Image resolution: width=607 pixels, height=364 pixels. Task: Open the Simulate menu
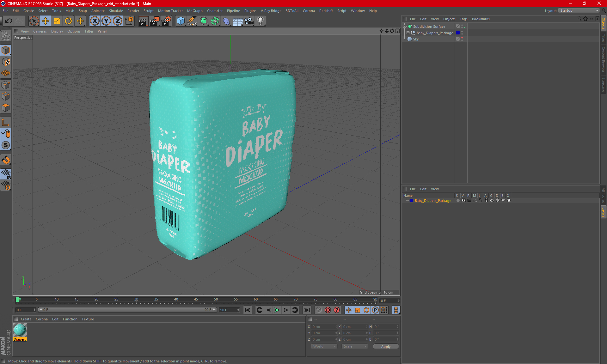(116, 11)
